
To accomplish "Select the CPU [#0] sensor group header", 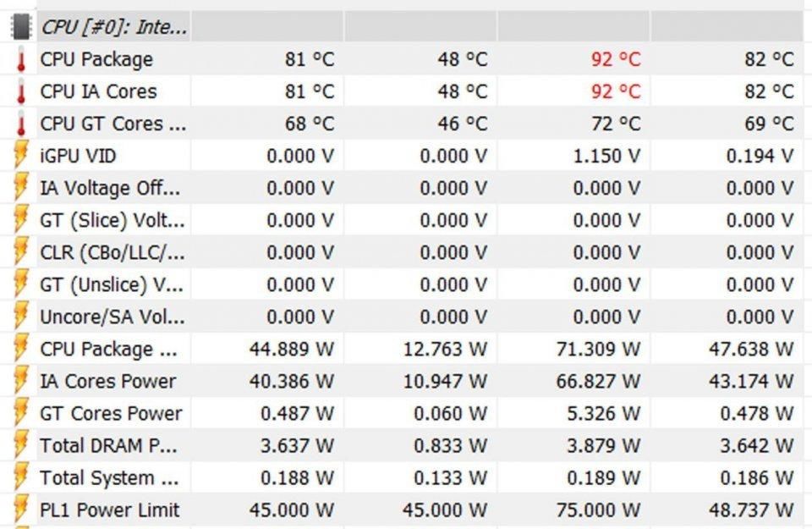I will [113, 26].
